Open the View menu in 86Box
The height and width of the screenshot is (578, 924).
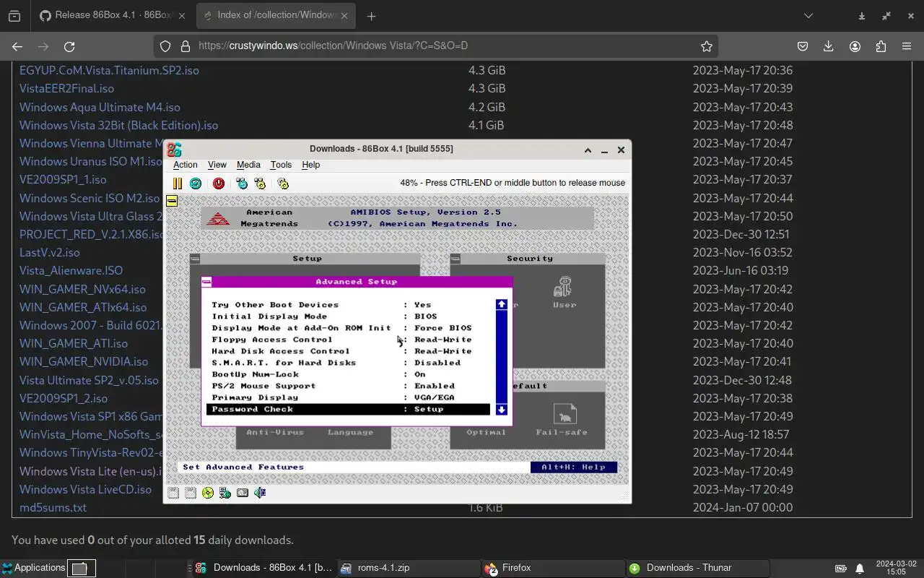tap(217, 165)
